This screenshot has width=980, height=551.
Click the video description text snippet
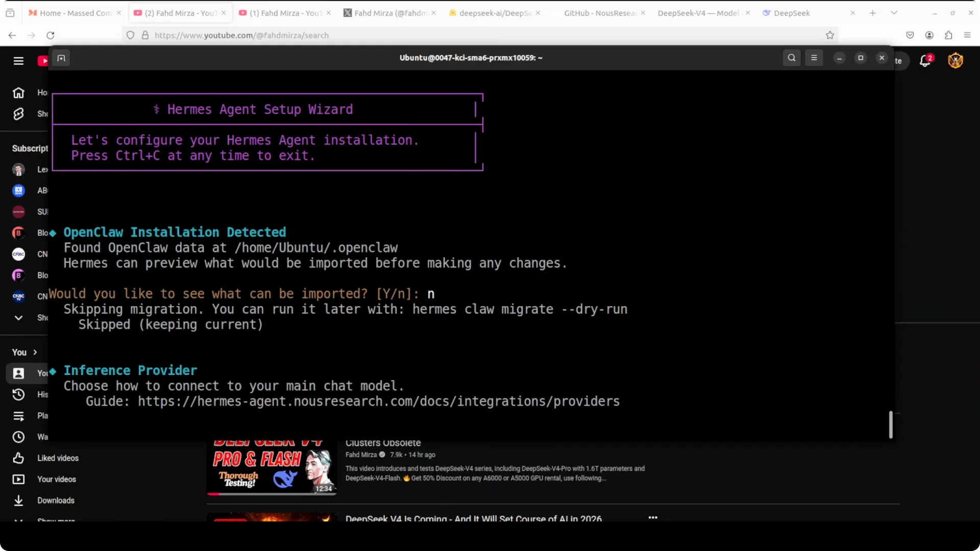click(495, 473)
